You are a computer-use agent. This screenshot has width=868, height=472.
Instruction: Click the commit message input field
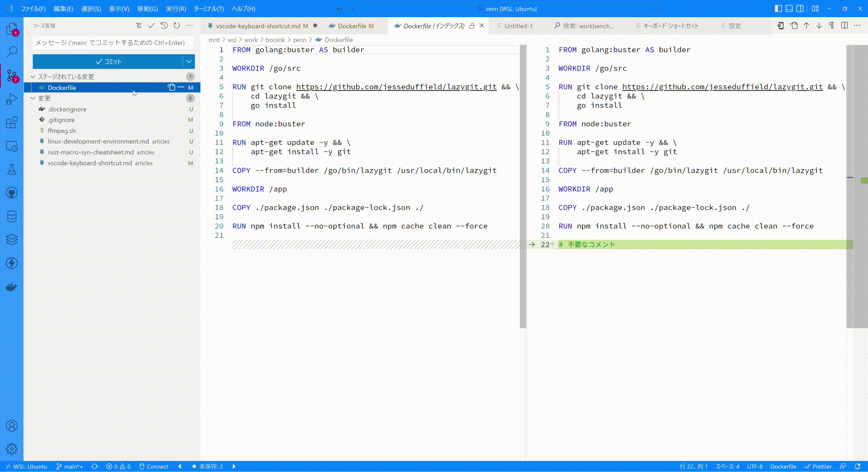[113, 42]
